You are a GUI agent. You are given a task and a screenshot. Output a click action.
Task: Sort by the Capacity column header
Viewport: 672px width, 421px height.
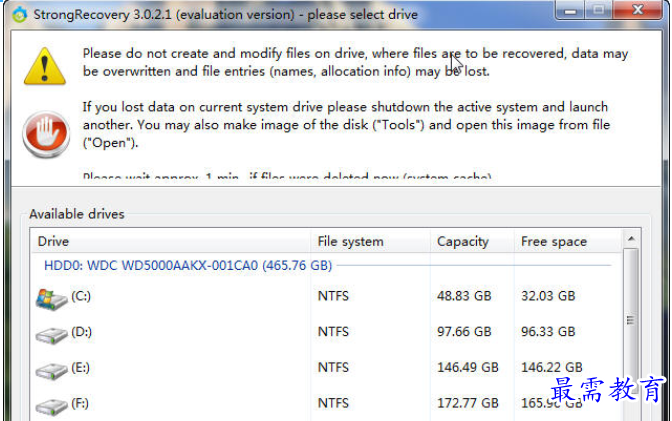(x=472, y=241)
